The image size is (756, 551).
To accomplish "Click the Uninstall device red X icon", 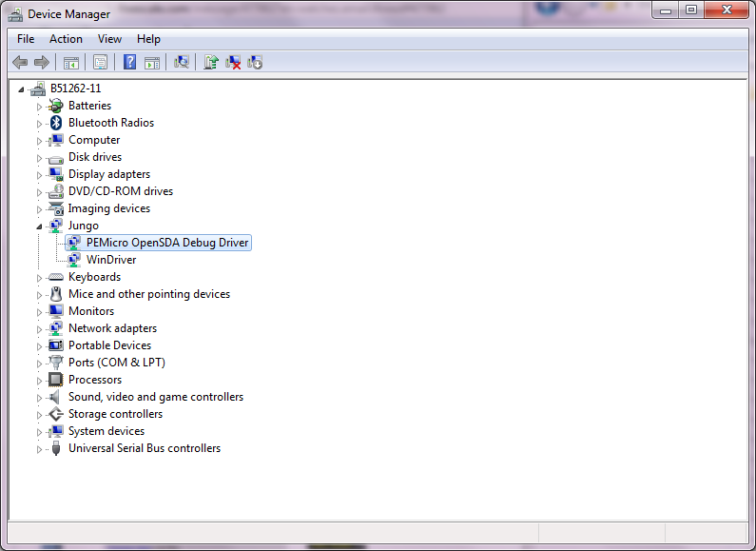I will point(233,62).
